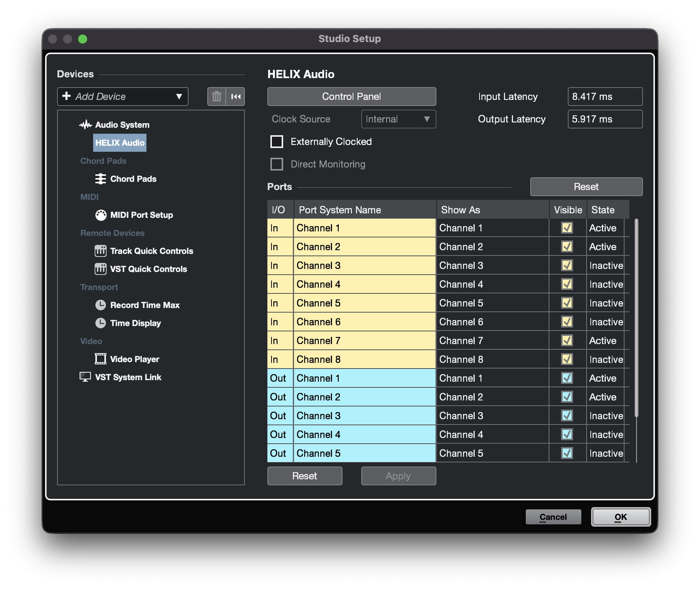This screenshot has height=589, width=700.
Task: Click the Track Quick Controls icon
Action: click(100, 251)
